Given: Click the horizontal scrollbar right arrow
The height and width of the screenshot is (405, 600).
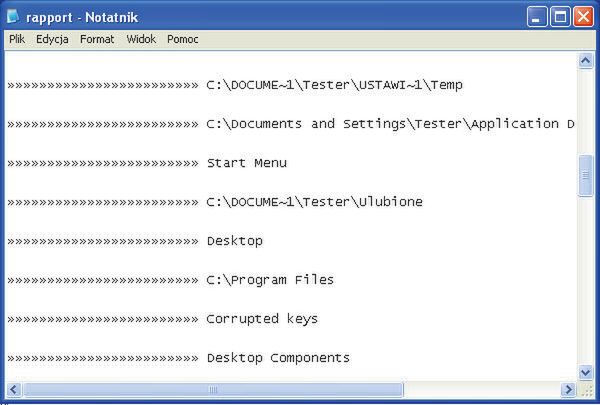Looking at the screenshot, I should click(x=568, y=389).
